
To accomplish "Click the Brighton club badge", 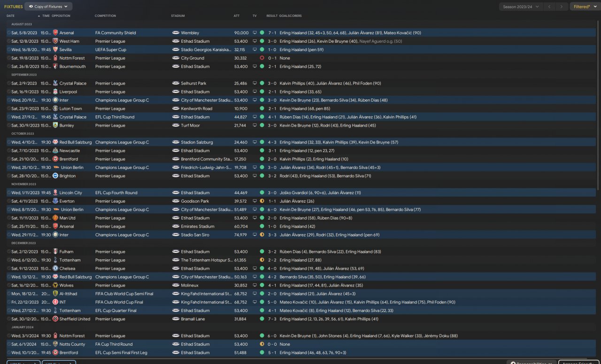I will tap(55, 176).
